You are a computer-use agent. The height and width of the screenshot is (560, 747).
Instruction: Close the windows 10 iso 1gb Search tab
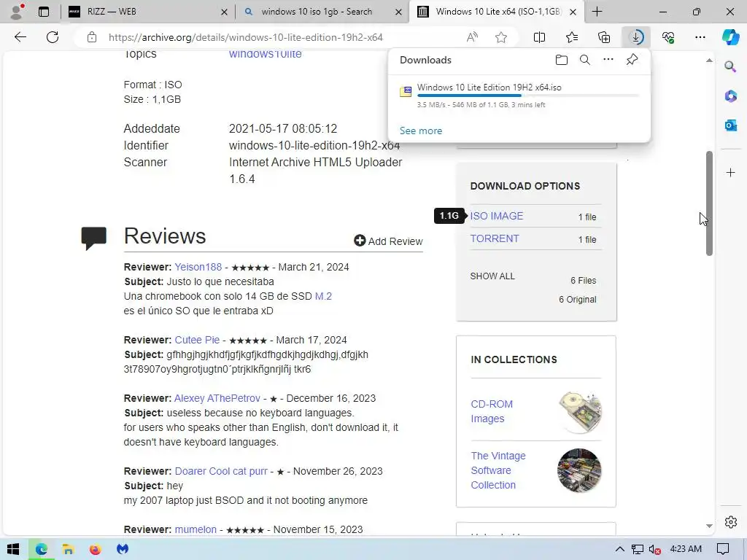(x=398, y=12)
